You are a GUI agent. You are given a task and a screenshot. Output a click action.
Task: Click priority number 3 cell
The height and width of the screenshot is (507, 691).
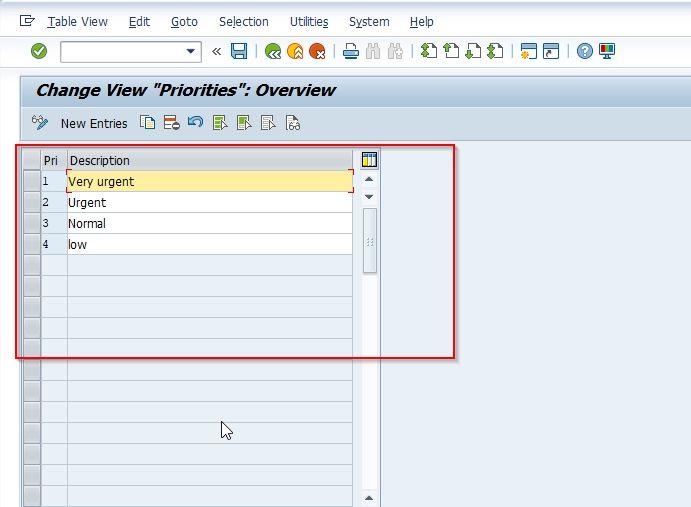[54, 223]
